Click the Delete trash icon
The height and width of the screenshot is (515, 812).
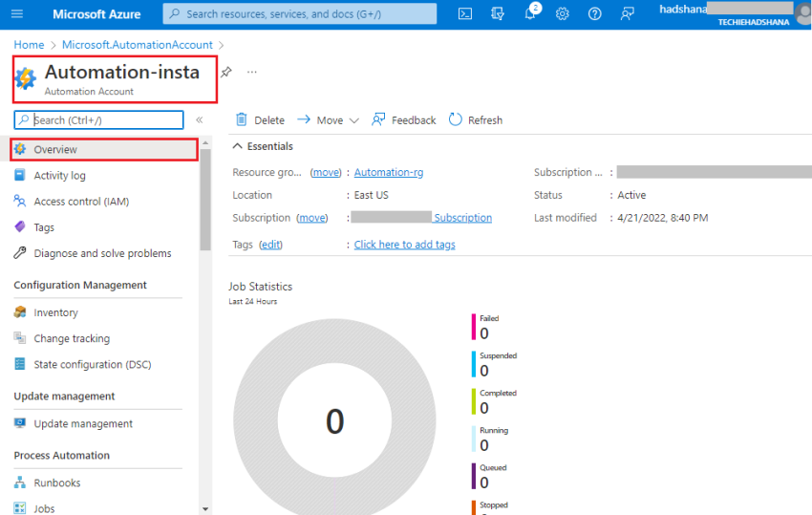pyautogui.click(x=242, y=119)
